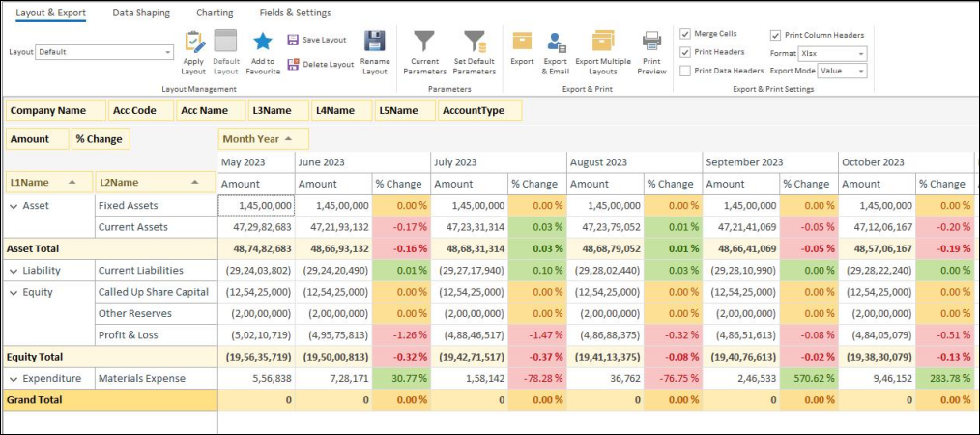
Task: Switch to the Data Shaping tab
Action: coord(141,13)
